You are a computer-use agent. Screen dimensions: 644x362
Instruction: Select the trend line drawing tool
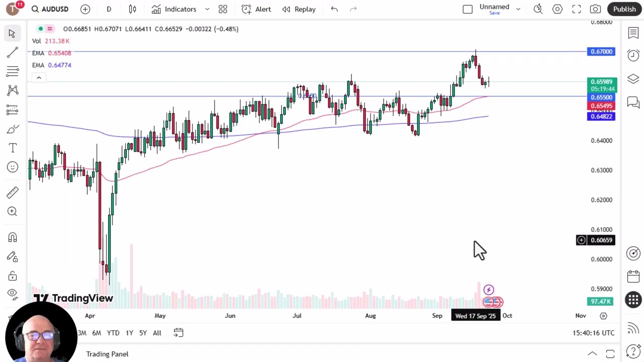(13, 52)
